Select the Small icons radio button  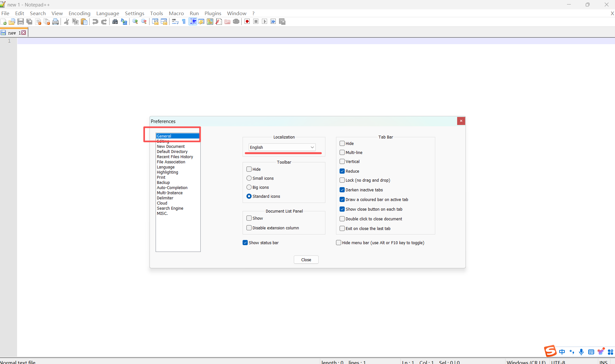pos(249,178)
